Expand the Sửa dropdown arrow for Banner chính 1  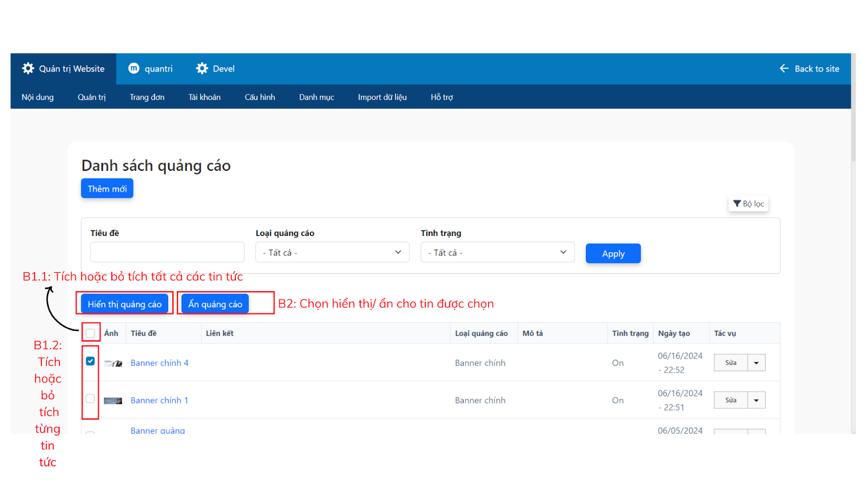click(x=756, y=400)
